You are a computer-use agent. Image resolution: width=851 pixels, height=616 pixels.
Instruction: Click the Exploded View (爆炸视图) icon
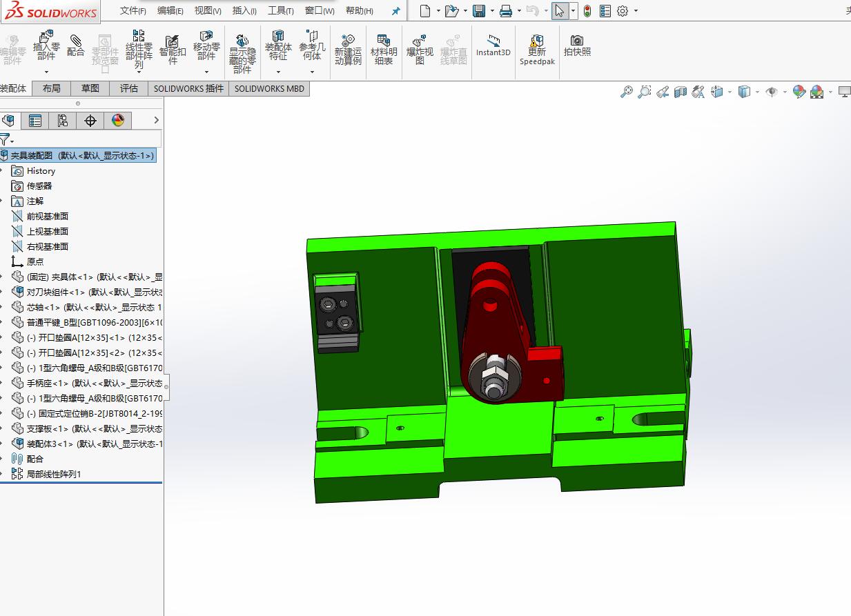(420, 50)
